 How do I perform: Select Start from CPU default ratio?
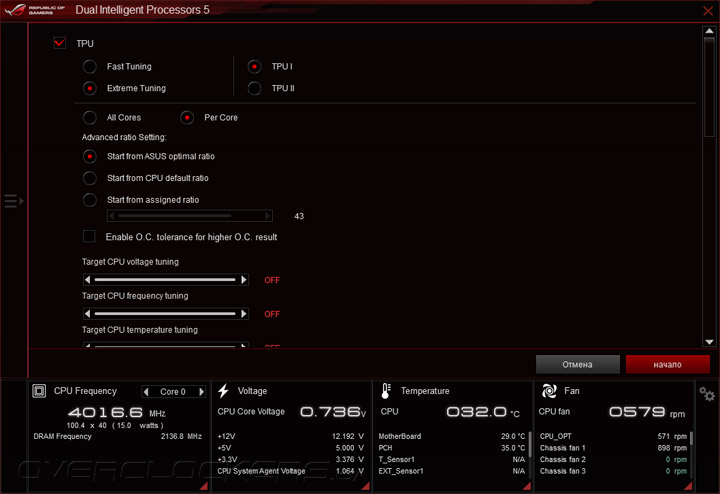coord(90,178)
